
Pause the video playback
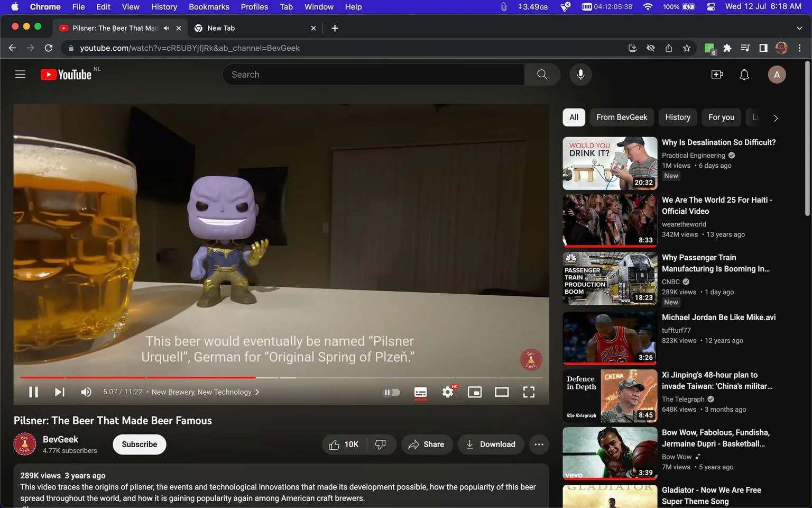click(x=33, y=392)
